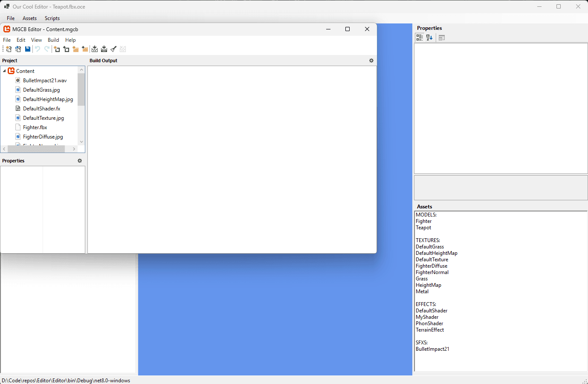The image size is (588, 384).
Task: Collapse the Content tree node
Action: pyautogui.click(x=4, y=71)
